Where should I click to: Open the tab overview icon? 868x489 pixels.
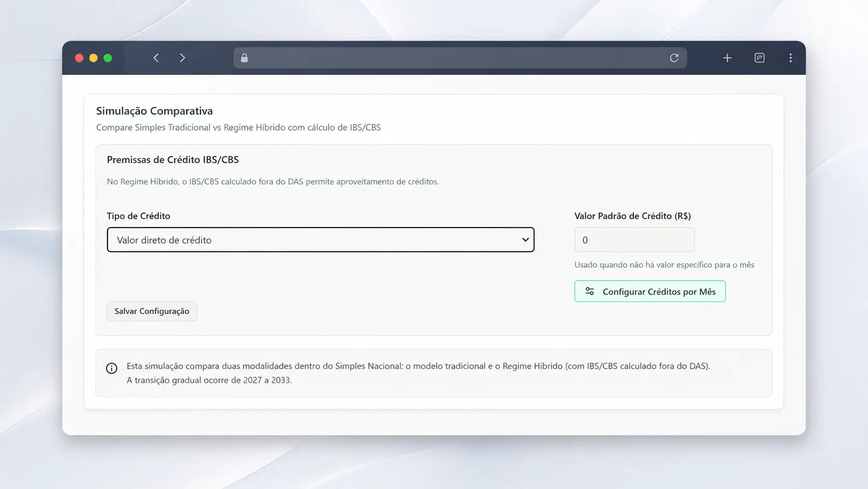point(759,58)
